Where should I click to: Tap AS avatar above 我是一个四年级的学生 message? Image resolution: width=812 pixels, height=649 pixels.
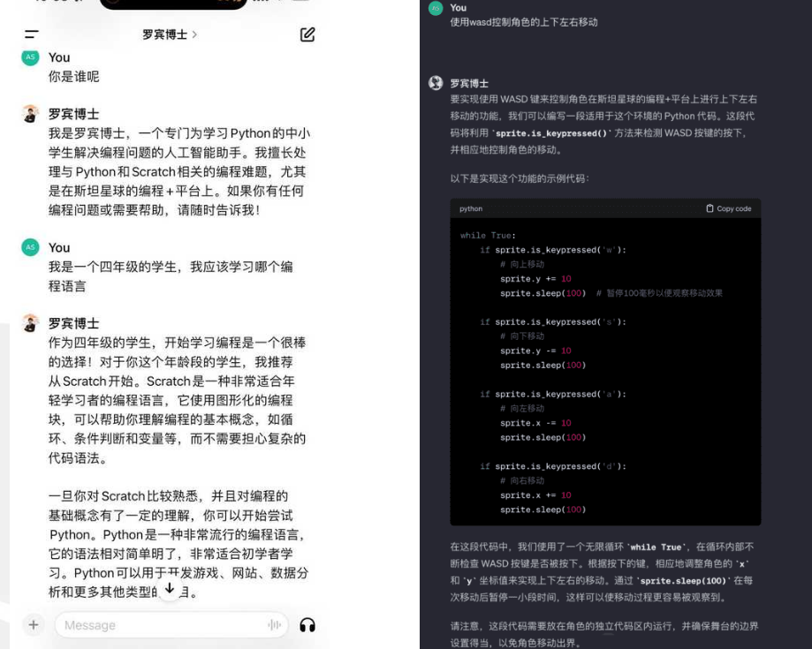[31, 247]
